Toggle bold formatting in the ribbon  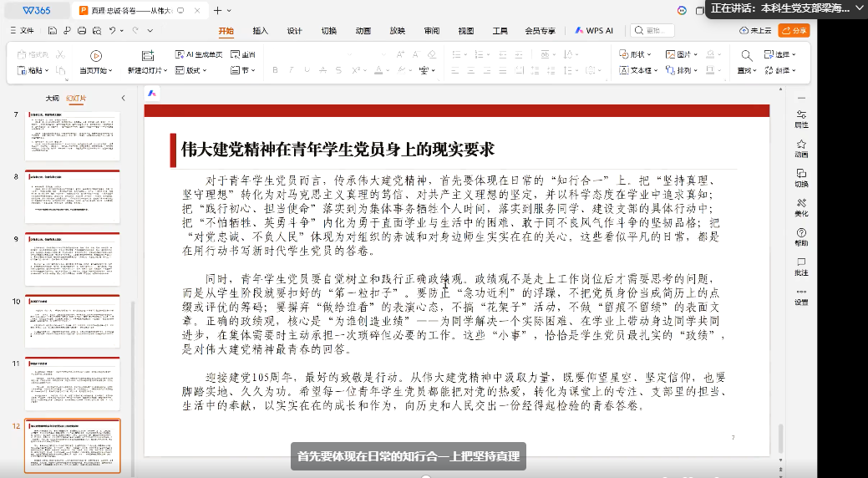[275, 70]
